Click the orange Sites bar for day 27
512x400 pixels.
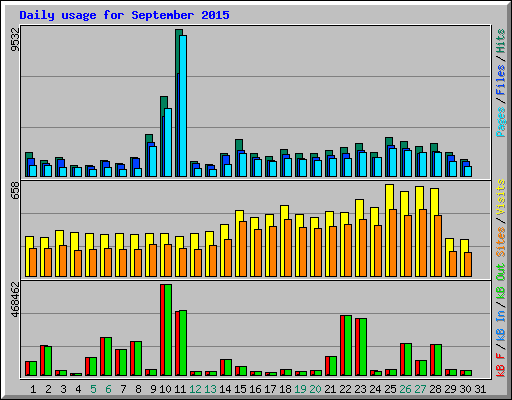(423, 243)
